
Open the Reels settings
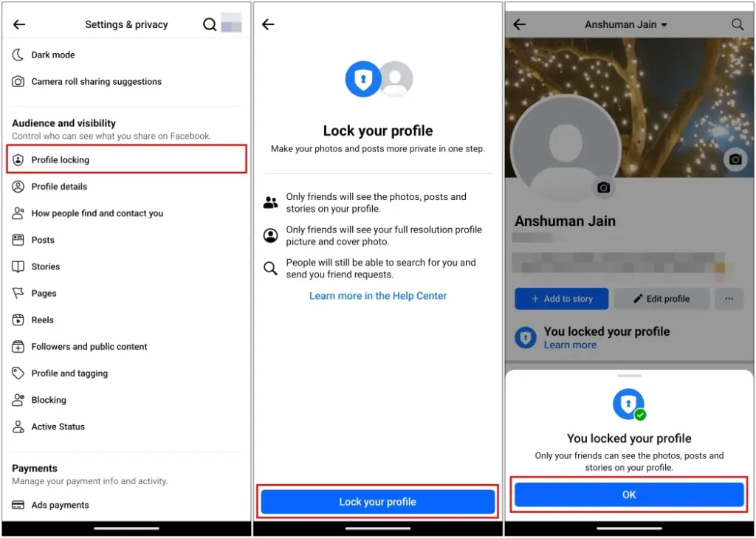pos(126,320)
